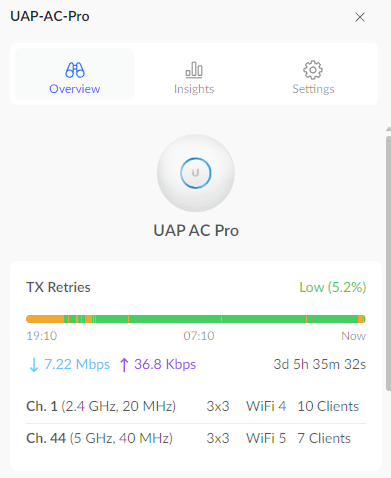Click the bar chart Insights icon

coord(194,70)
